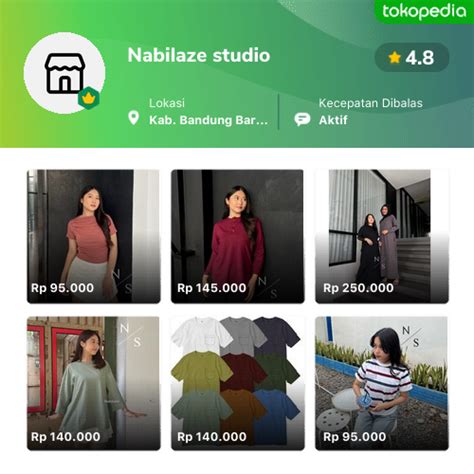Click the chat bubble speed icon
This screenshot has width=474, height=474.
click(x=302, y=119)
